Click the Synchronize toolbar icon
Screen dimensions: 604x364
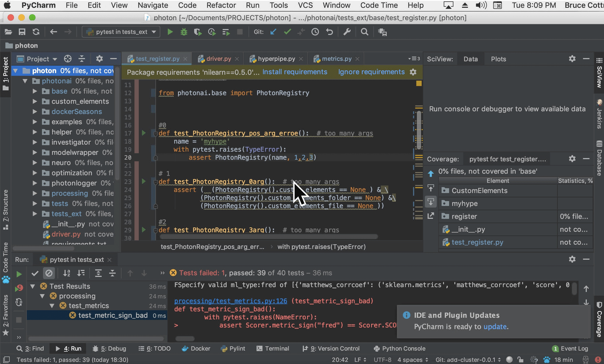click(36, 32)
